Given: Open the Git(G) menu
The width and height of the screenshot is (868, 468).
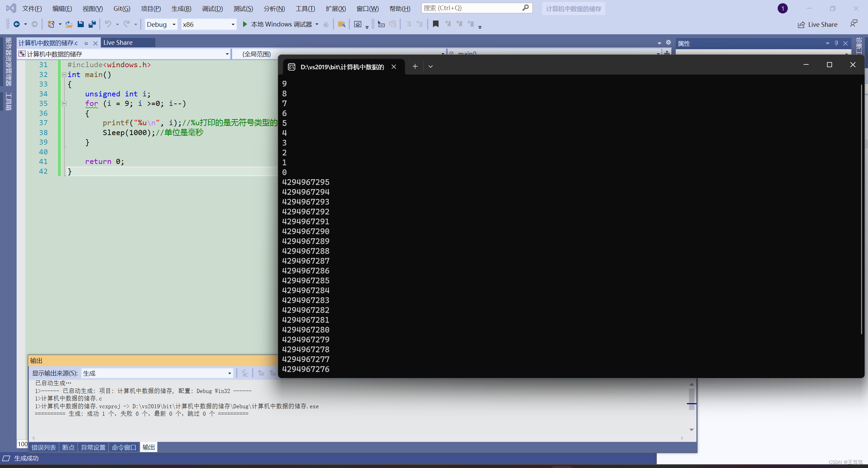Looking at the screenshot, I should [122, 8].
